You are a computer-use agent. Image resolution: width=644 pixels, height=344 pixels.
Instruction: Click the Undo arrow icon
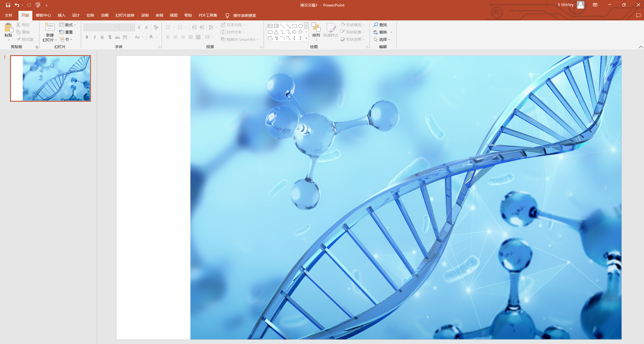(17, 5)
